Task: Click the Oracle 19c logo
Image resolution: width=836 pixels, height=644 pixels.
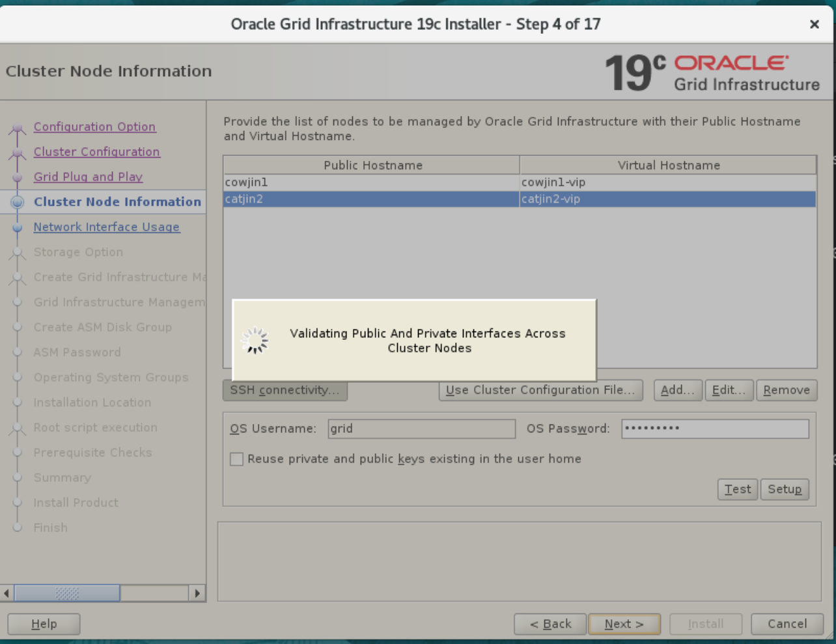Action: coord(712,72)
